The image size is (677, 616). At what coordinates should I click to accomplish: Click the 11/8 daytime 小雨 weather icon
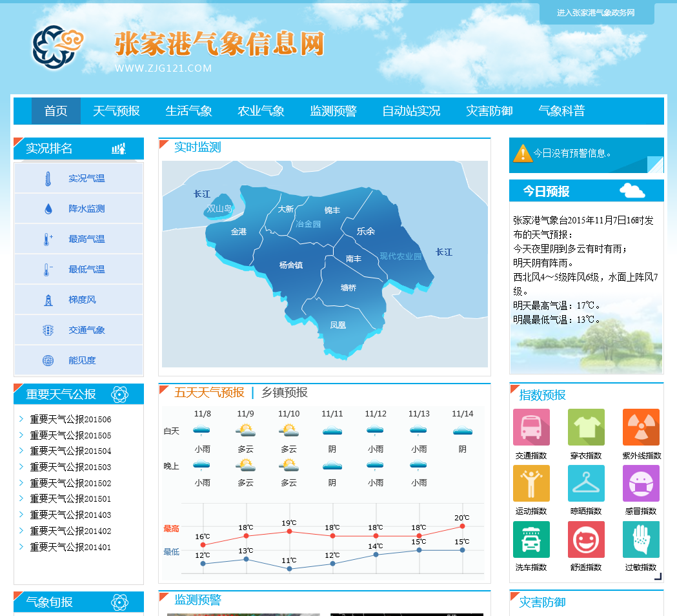pyautogui.click(x=201, y=430)
